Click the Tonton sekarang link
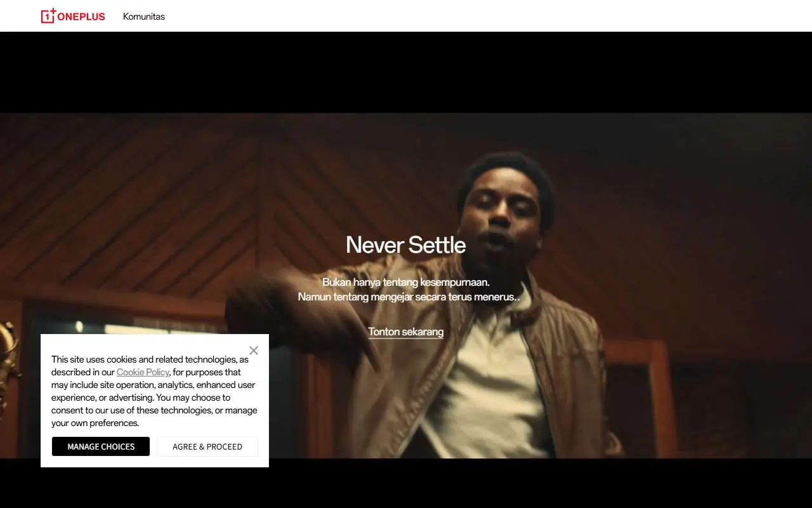 (406, 331)
